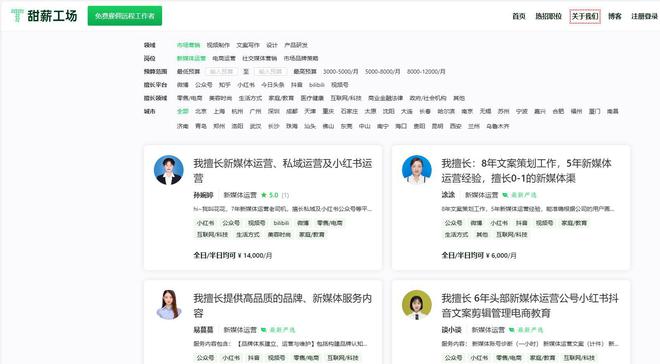This screenshot has width=660, height=364.
Task: Select the 视频制作 field filter
Action: (218, 45)
